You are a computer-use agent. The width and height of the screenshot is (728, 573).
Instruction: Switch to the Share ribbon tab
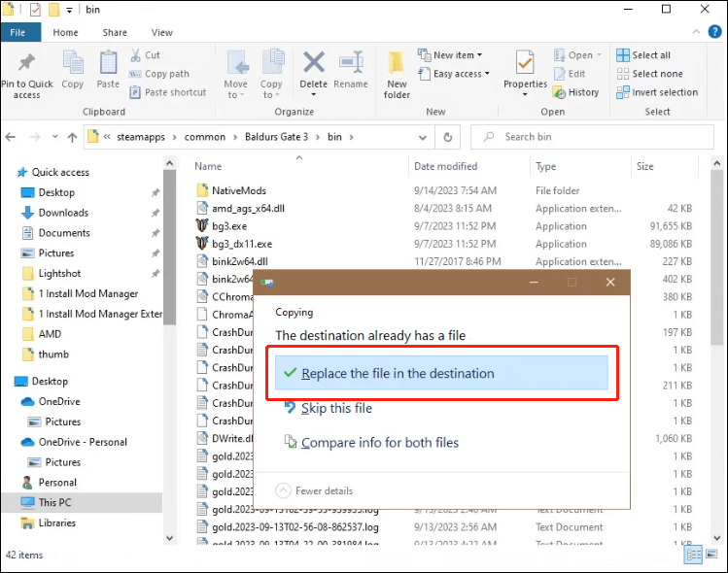tap(115, 32)
